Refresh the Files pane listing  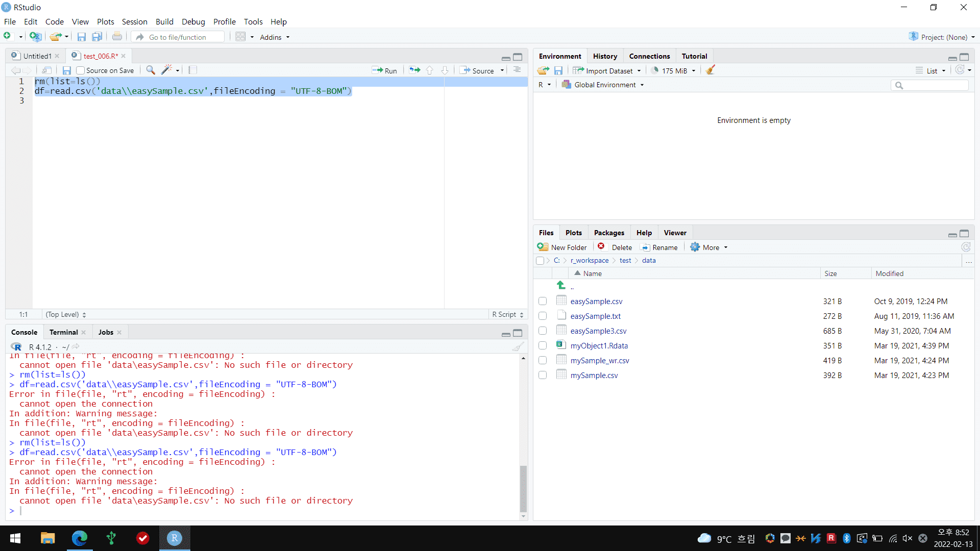pos(966,247)
